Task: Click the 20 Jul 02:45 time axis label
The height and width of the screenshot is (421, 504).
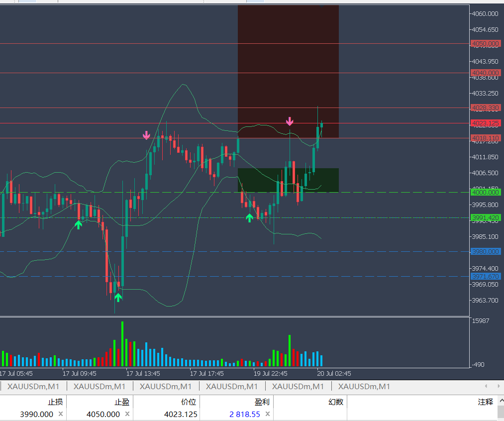Action: (334, 373)
